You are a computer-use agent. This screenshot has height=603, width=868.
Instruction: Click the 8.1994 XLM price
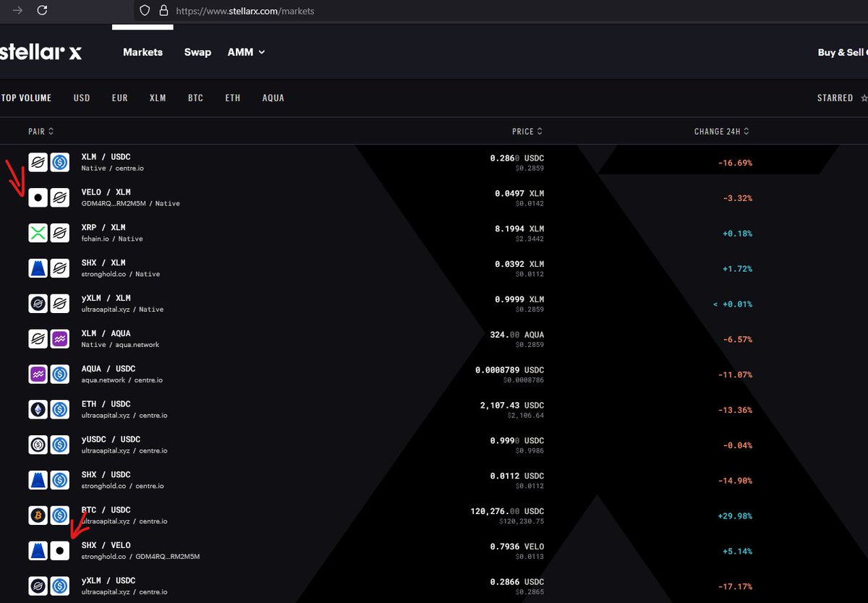point(519,228)
